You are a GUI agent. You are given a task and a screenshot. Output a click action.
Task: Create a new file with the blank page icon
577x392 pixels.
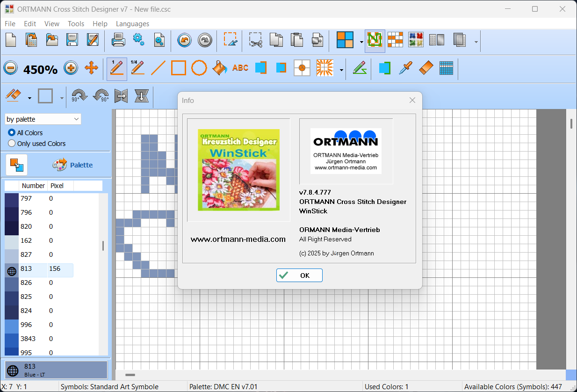[11, 40]
